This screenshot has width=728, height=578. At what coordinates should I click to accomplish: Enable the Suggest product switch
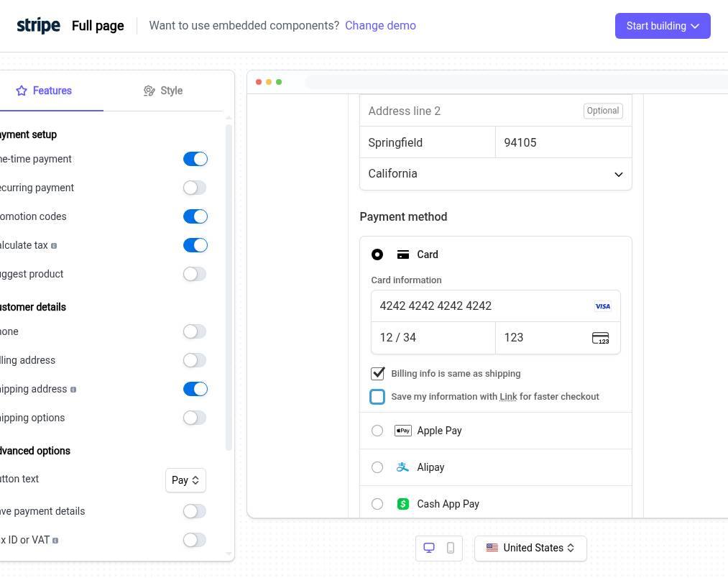(195, 274)
